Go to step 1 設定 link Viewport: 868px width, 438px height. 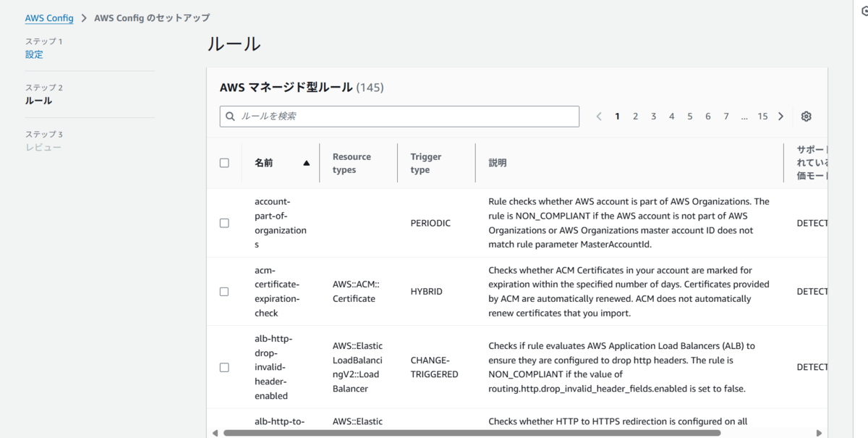pos(34,54)
